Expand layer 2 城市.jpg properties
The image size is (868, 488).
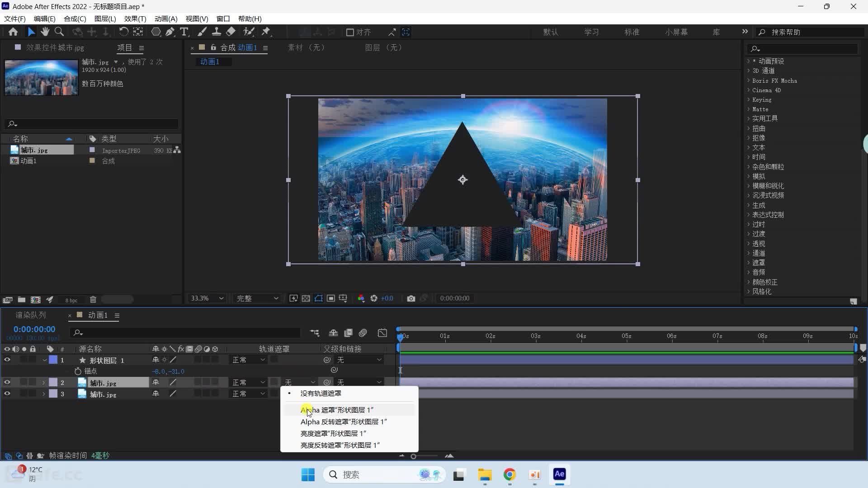pyautogui.click(x=44, y=383)
